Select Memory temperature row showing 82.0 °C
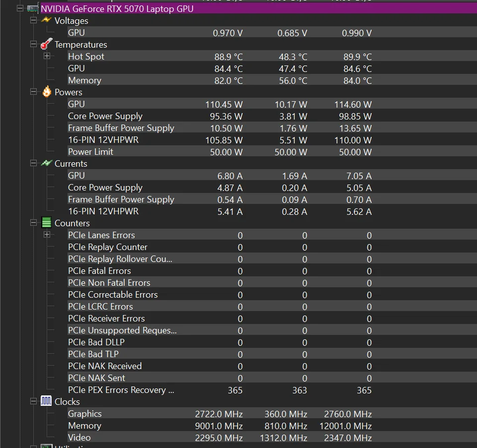 pos(272,80)
